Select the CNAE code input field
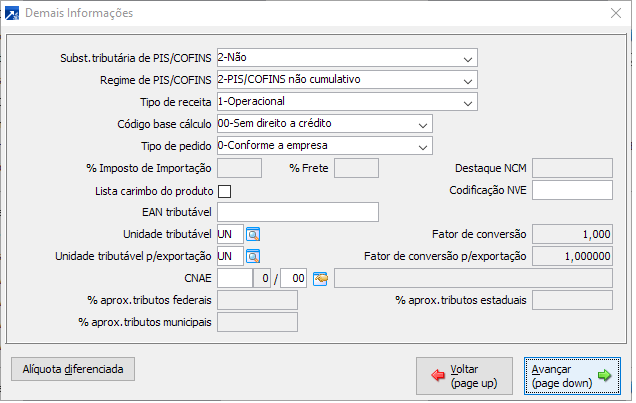The image size is (636, 403). (233, 278)
